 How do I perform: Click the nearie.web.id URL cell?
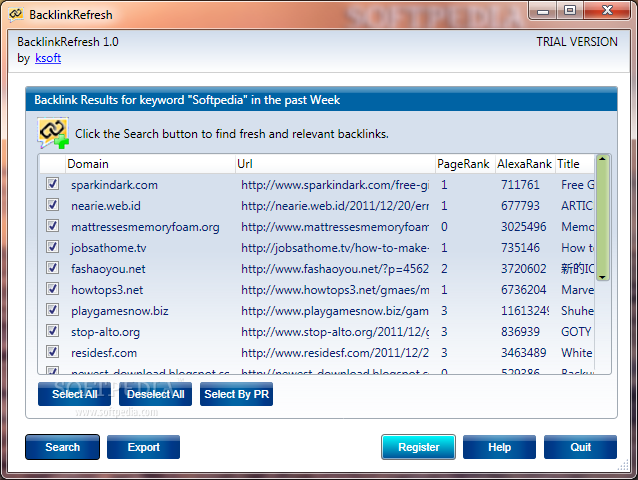(335, 206)
